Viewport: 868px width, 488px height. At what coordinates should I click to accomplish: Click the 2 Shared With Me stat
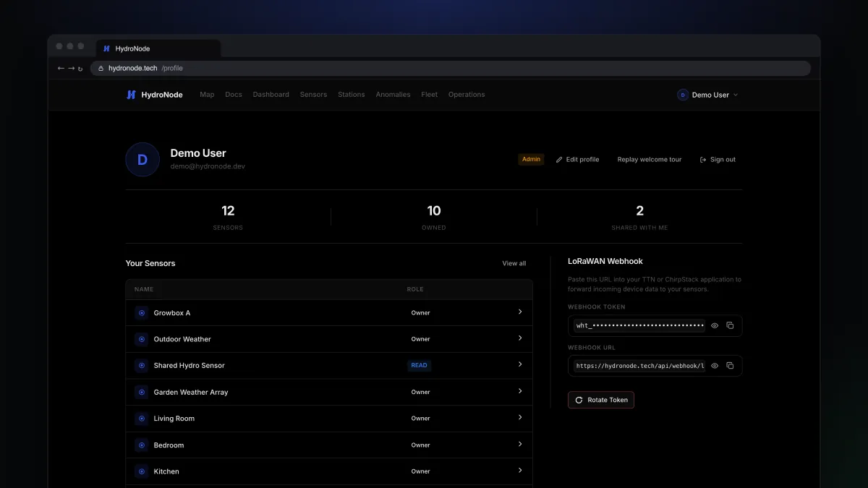pyautogui.click(x=639, y=218)
